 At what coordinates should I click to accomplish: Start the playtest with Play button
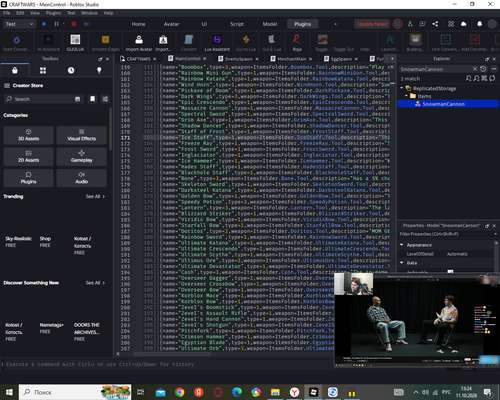[x=44, y=24]
